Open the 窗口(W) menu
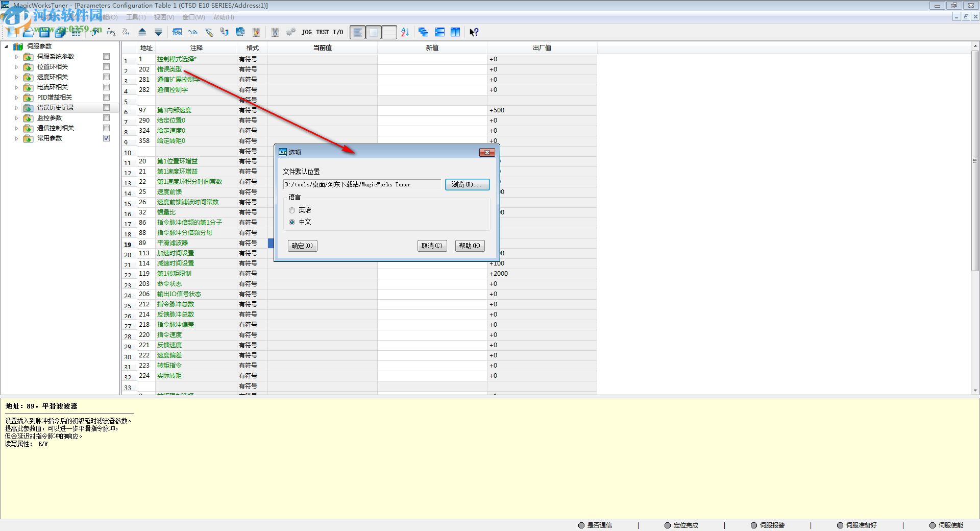 click(x=193, y=17)
